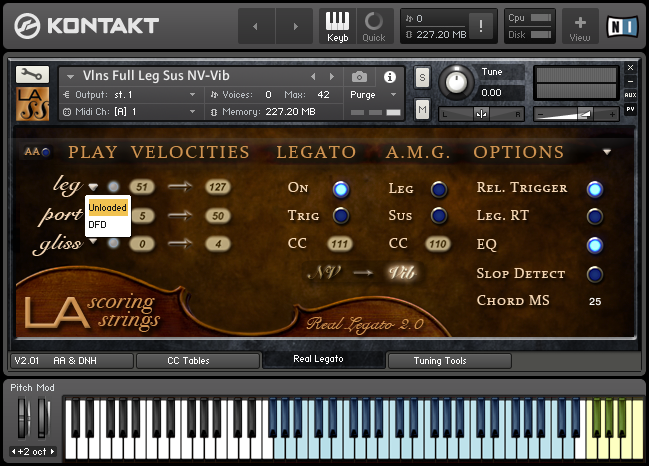Open the dropdown arrow right of OPTIONS
This screenshot has width=649, height=466.
[607, 152]
